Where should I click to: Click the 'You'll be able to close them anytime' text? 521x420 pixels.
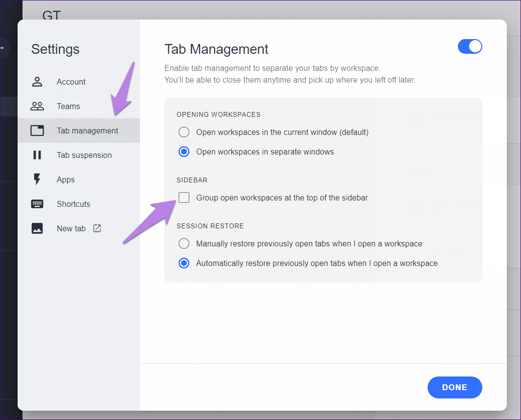click(x=290, y=80)
